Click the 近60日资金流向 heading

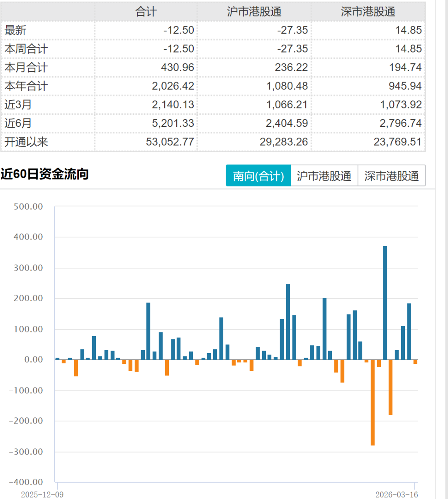tap(44, 174)
